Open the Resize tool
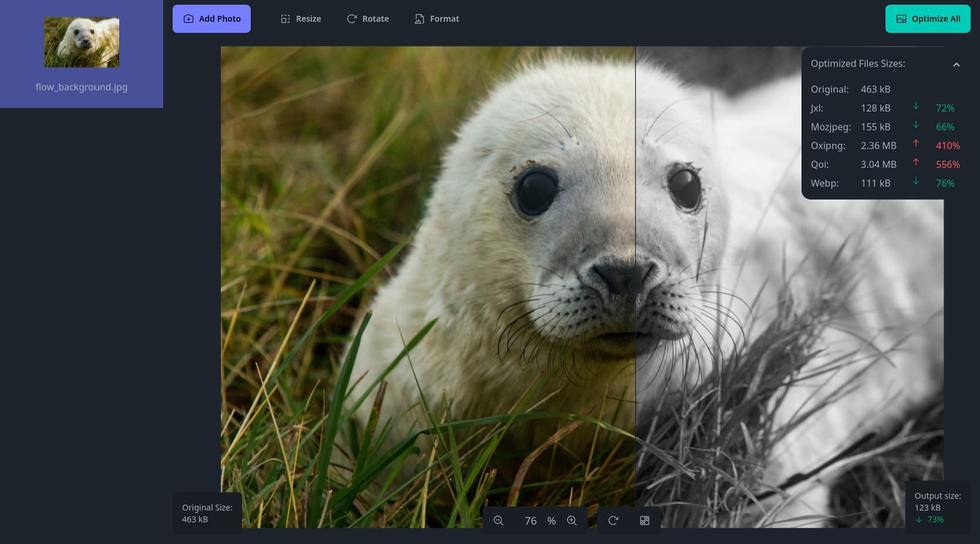 click(301, 19)
